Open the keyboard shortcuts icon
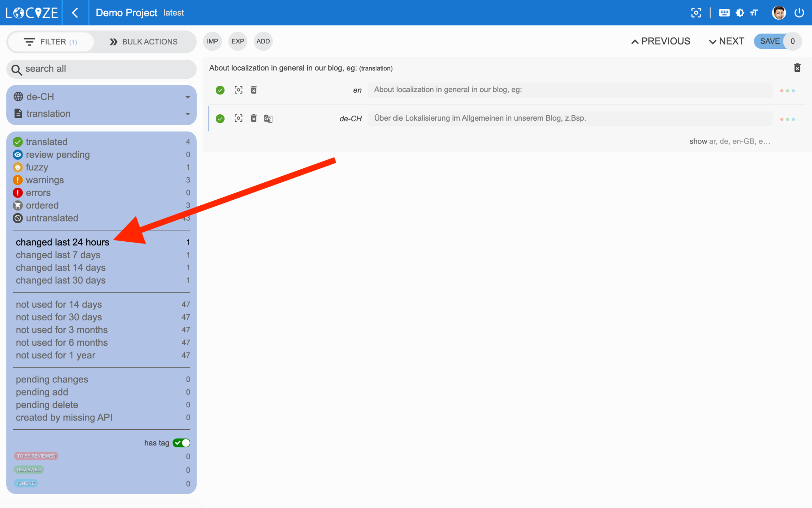The height and width of the screenshot is (508, 812). click(x=724, y=13)
